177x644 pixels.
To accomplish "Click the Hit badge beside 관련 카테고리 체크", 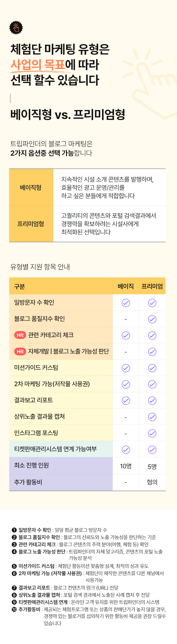I will pyautogui.click(x=20, y=335).
